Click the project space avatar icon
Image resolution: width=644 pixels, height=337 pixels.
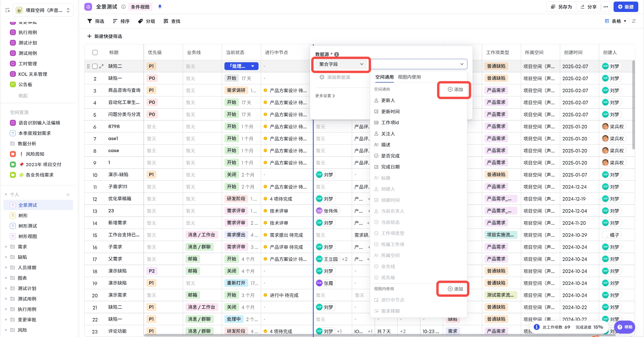[x=19, y=10]
